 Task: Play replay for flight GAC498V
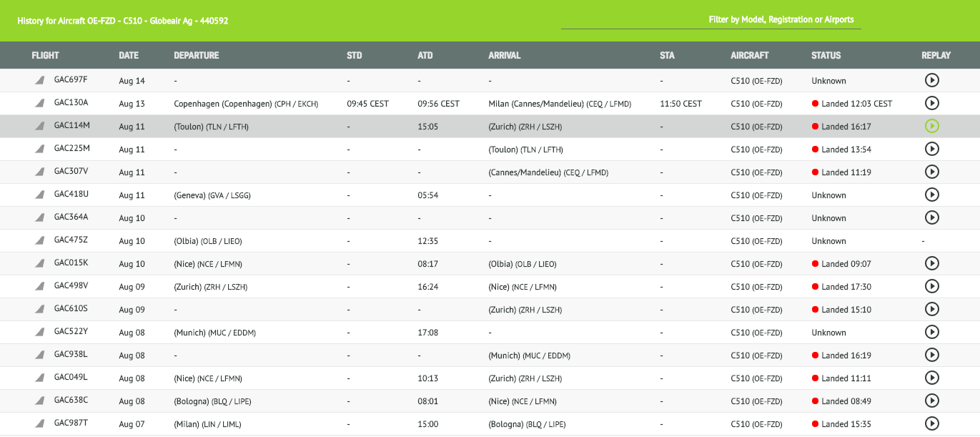931,286
